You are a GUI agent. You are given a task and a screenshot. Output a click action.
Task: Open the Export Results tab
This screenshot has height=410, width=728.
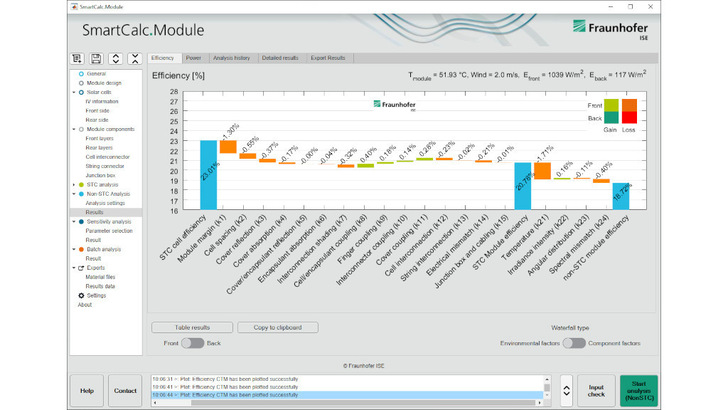tap(328, 58)
